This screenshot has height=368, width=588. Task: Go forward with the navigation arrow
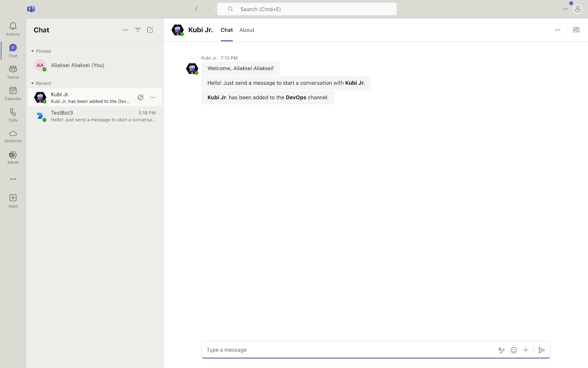tap(209, 9)
